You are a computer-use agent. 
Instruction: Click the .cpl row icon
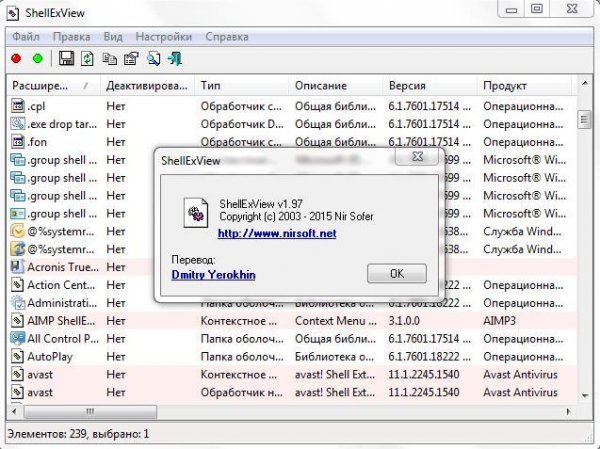18,106
